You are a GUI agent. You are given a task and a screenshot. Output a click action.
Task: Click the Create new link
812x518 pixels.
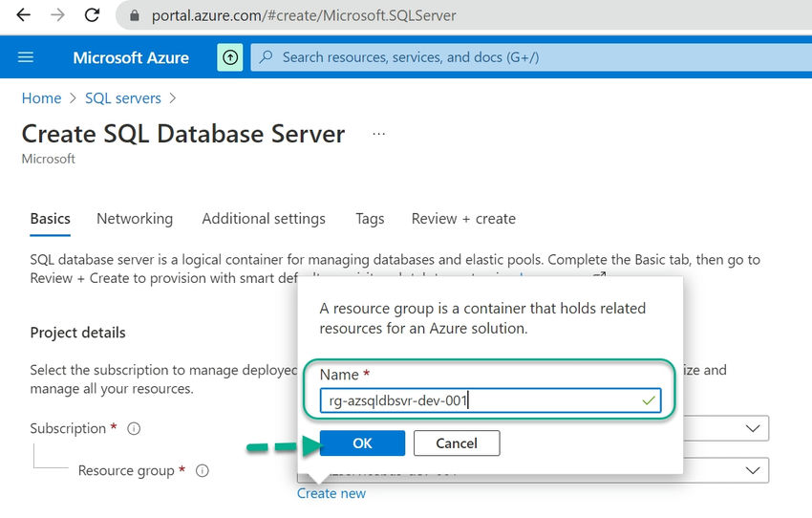click(x=331, y=494)
